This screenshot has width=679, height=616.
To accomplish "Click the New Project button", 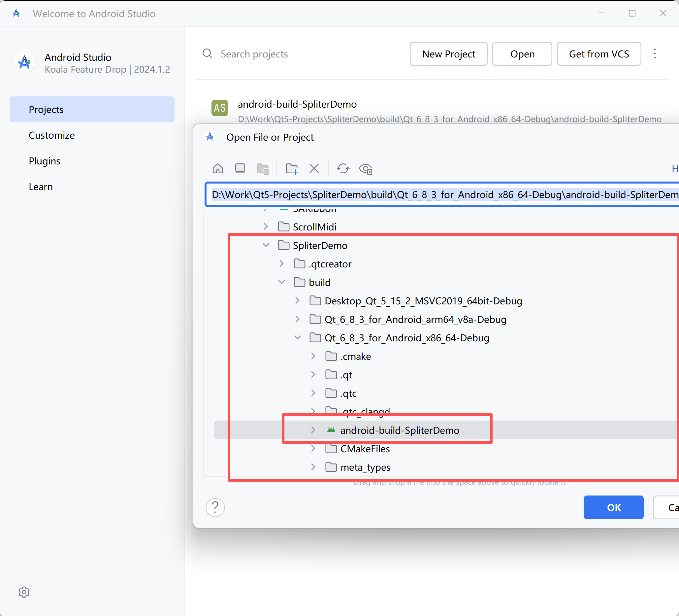I will (x=448, y=54).
